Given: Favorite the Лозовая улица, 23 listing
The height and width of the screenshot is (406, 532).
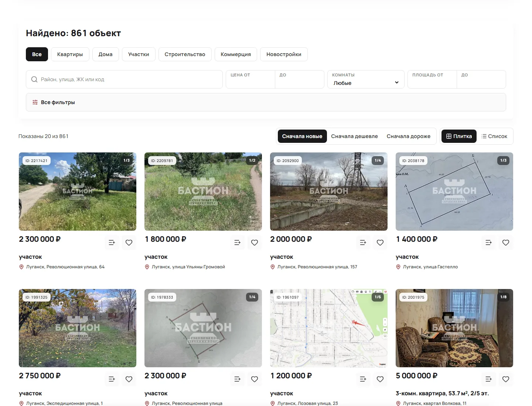Looking at the screenshot, I should [380, 379].
